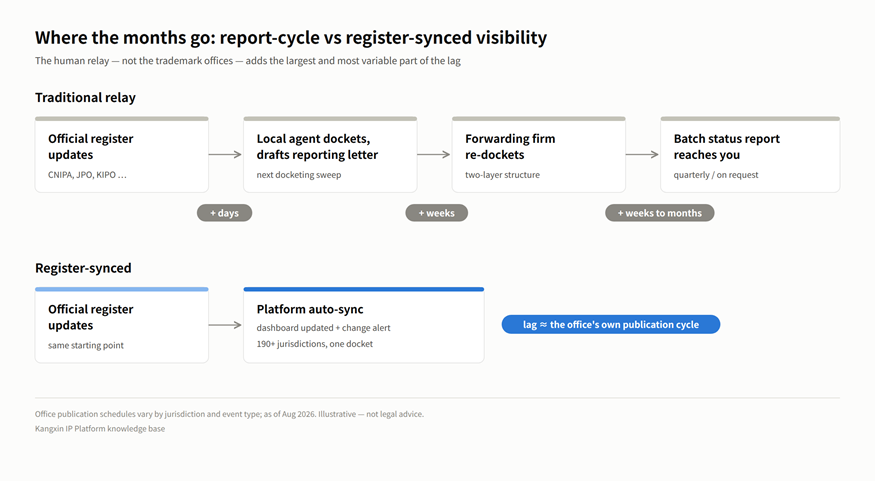Click the Traditional relay section heading
The image size is (875, 481).
(x=85, y=98)
